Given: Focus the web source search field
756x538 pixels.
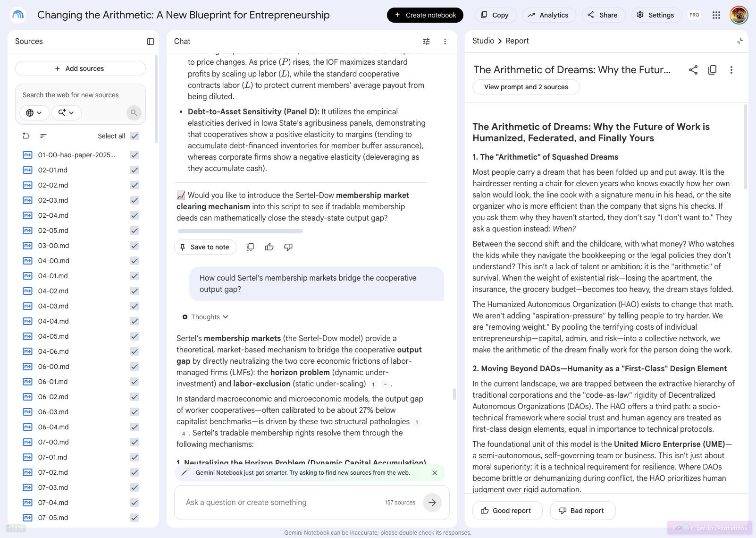Looking at the screenshot, I should pos(80,95).
